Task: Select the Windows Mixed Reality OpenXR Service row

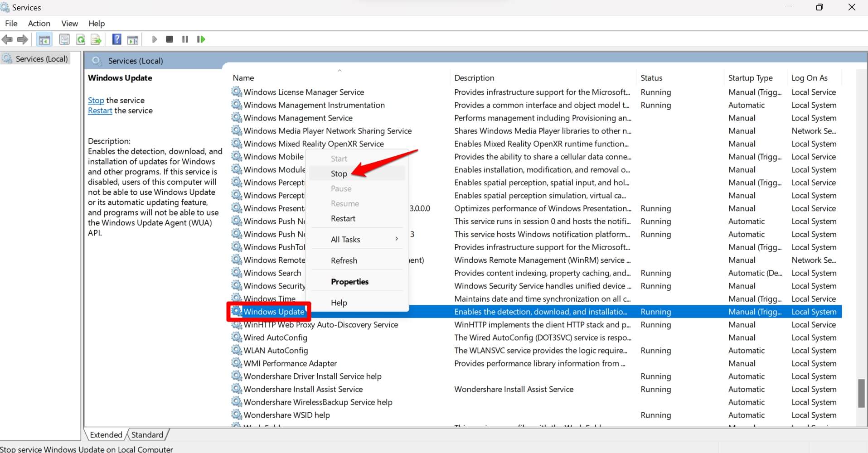Action: coord(536,144)
